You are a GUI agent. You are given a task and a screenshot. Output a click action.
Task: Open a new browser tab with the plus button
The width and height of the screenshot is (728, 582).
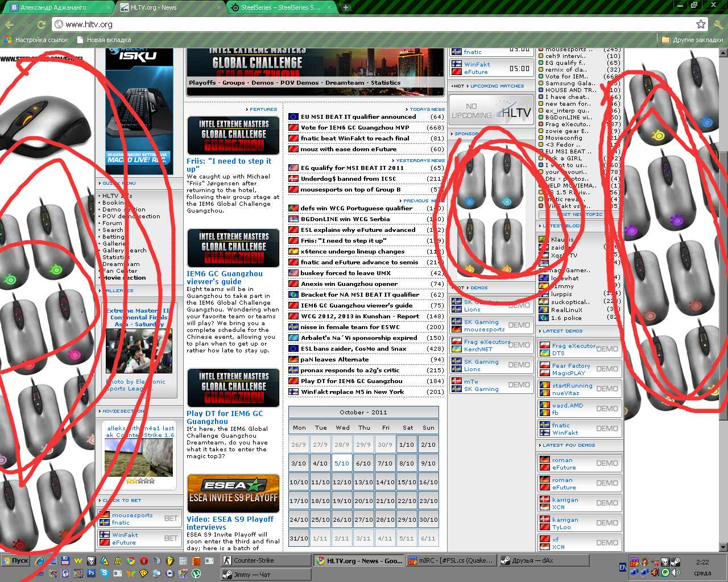pos(345,7)
